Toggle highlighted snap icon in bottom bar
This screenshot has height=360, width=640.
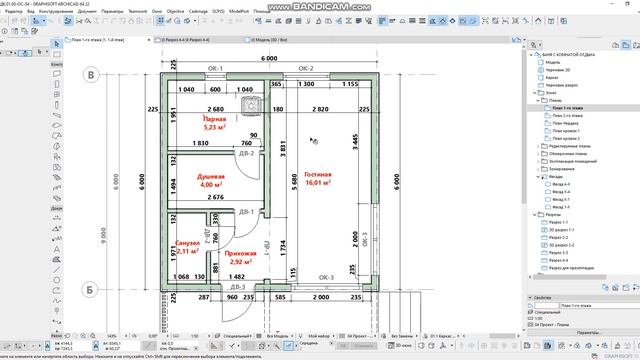288,346
